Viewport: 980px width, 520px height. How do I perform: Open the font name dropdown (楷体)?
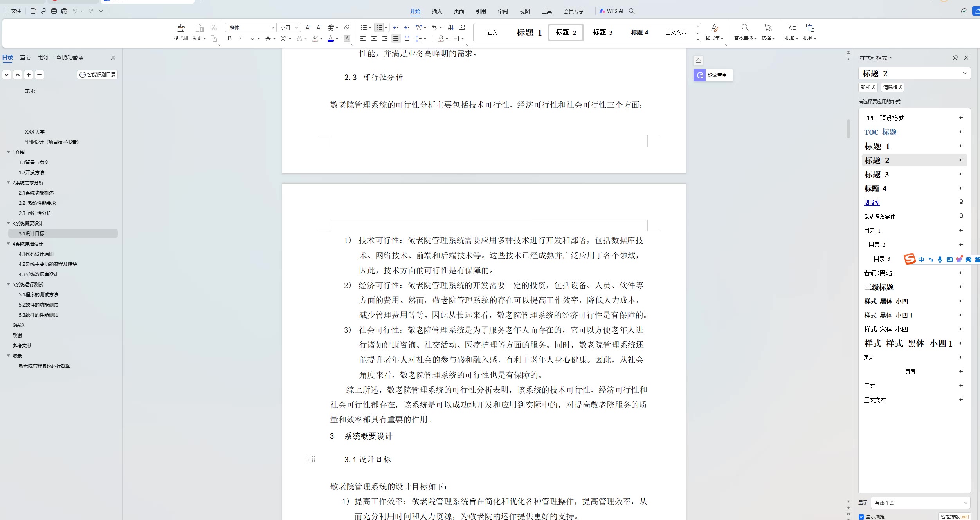click(272, 27)
